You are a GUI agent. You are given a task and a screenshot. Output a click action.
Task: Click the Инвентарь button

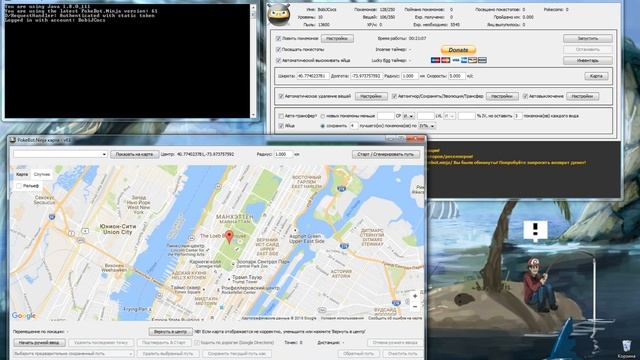point(587,60)
